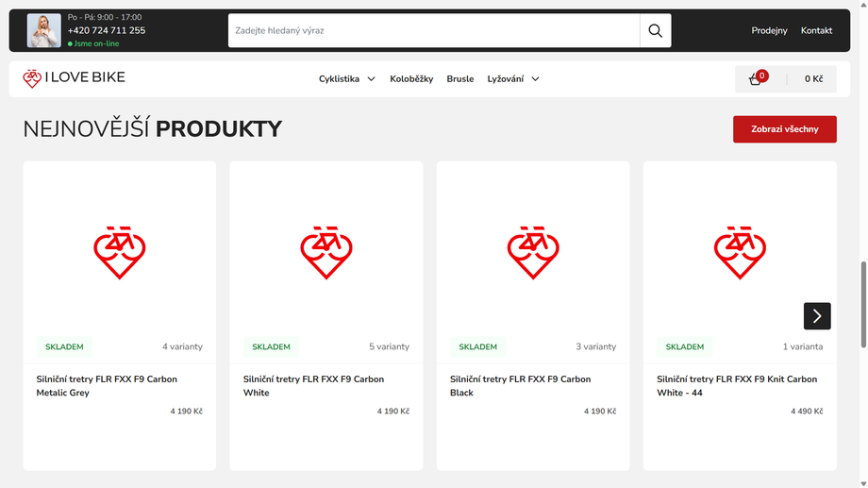Expand the Cyklistika dropdown menu
Viewport: 868px width, 488px height.
[346, 79]
